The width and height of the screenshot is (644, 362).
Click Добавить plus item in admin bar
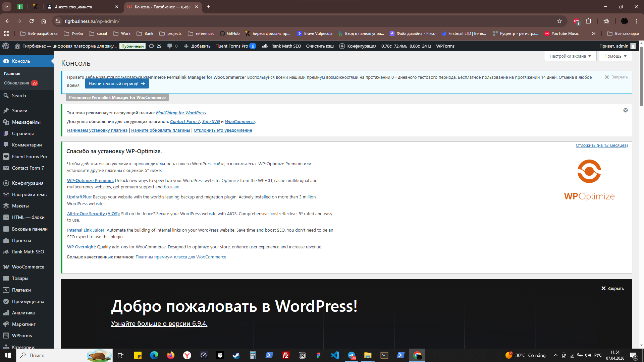point(197,46)
